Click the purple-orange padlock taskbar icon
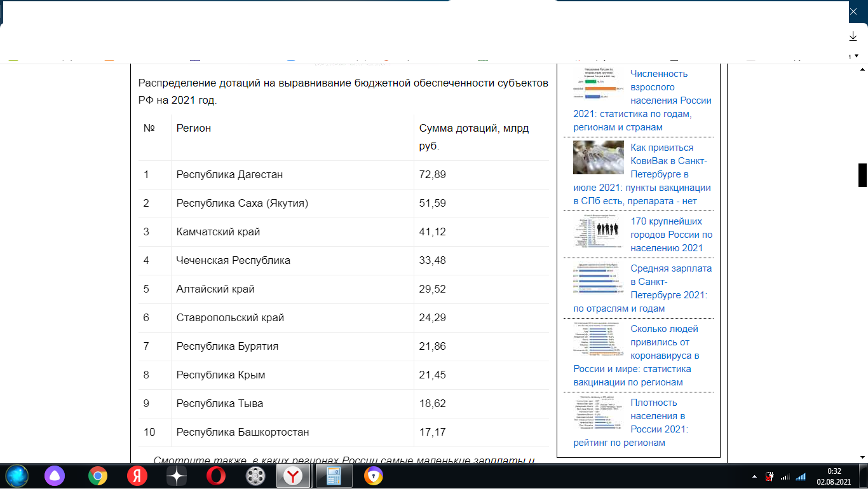Image resolution: width=868 pixels, height=491 pixels. (374, 476)
